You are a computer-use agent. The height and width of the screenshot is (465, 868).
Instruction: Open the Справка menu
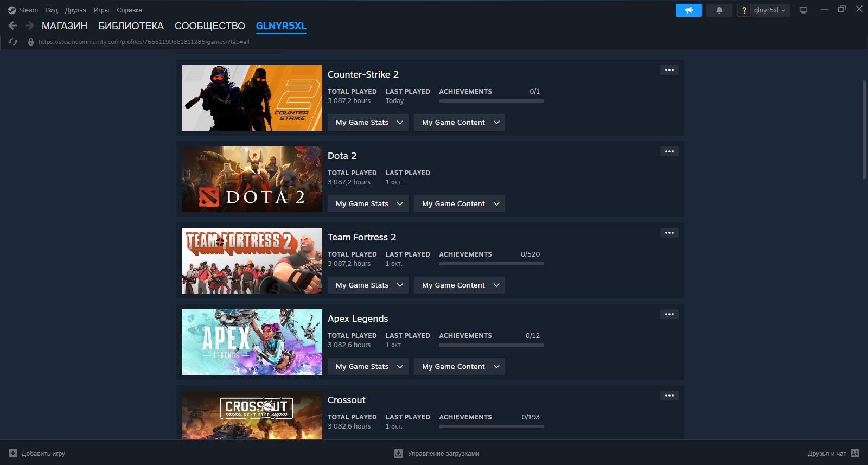[130, 10]
